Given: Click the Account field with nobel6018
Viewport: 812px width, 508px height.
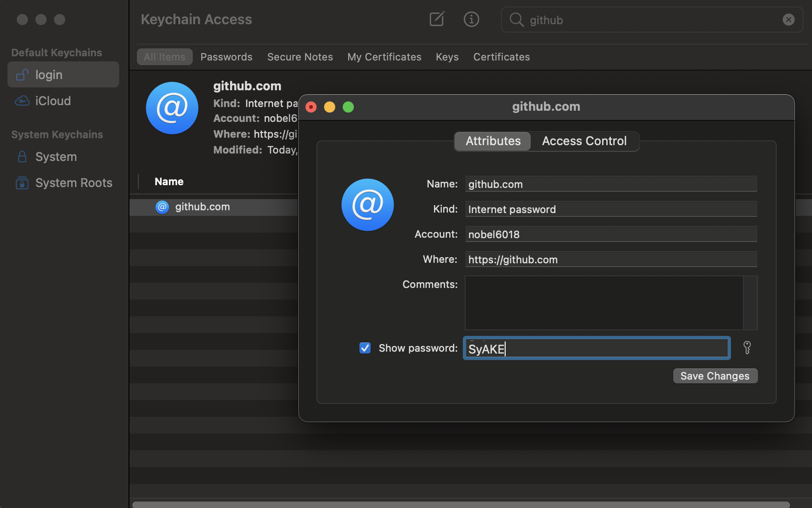Looking at the screenshot, I should (x=611, y=234).
